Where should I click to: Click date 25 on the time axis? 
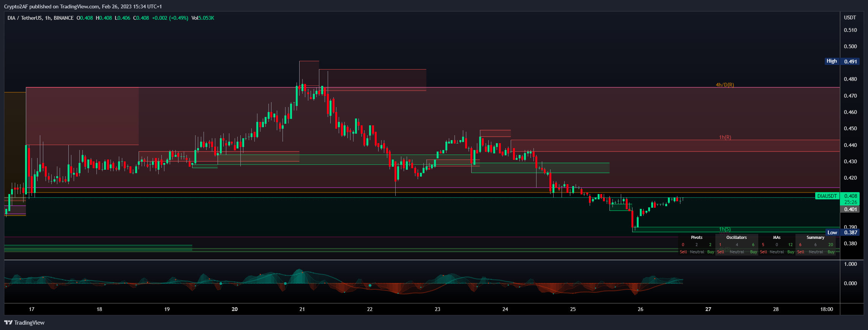point(573,309)
